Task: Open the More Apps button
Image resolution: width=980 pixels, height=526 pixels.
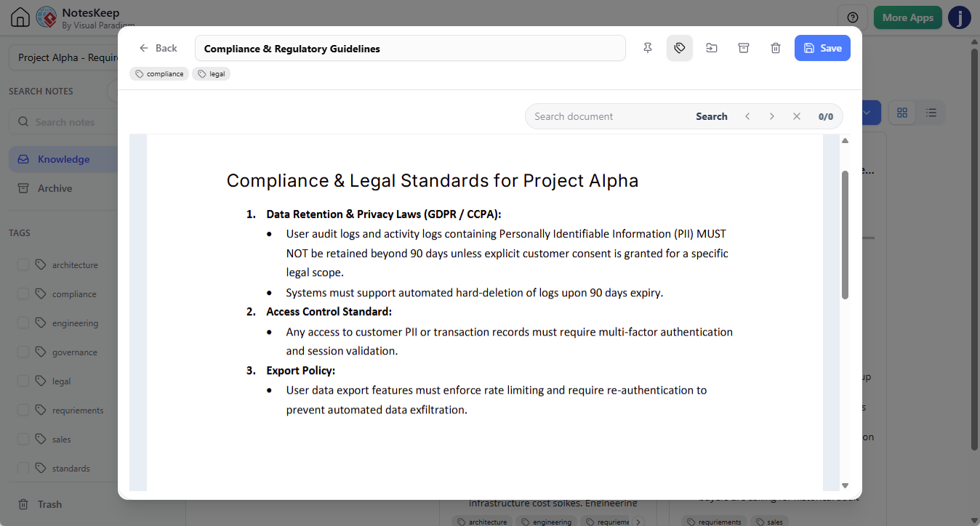Action: pyautogui.click(x=908, y=17)
